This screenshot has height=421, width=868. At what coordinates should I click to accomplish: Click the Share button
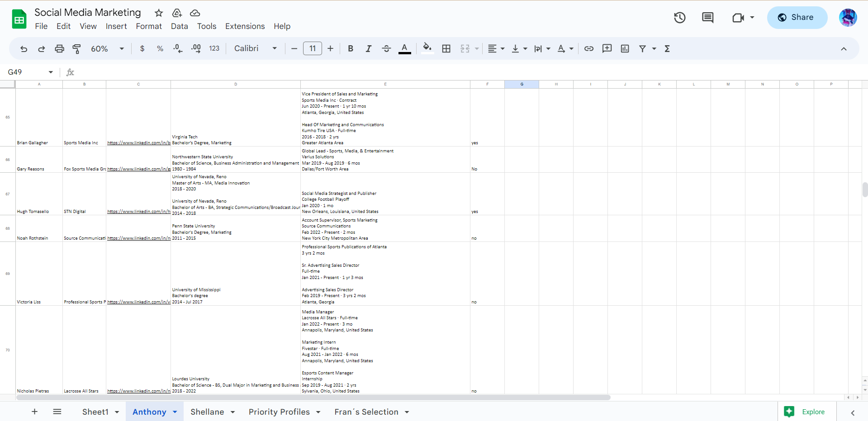pos(797,18)
